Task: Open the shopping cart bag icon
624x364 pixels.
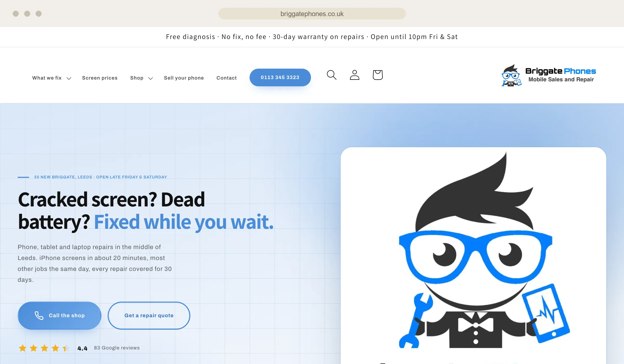Action: coord(378,75)
